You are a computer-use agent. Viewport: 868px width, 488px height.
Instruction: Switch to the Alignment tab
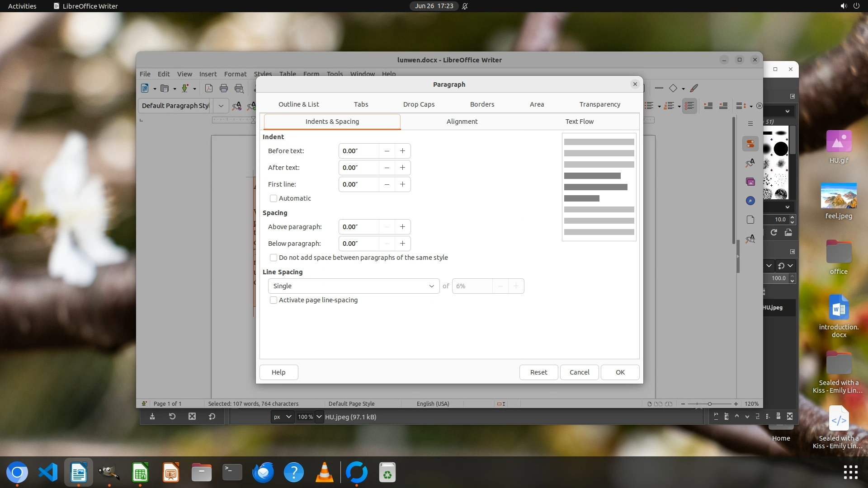tap(462, 122)
